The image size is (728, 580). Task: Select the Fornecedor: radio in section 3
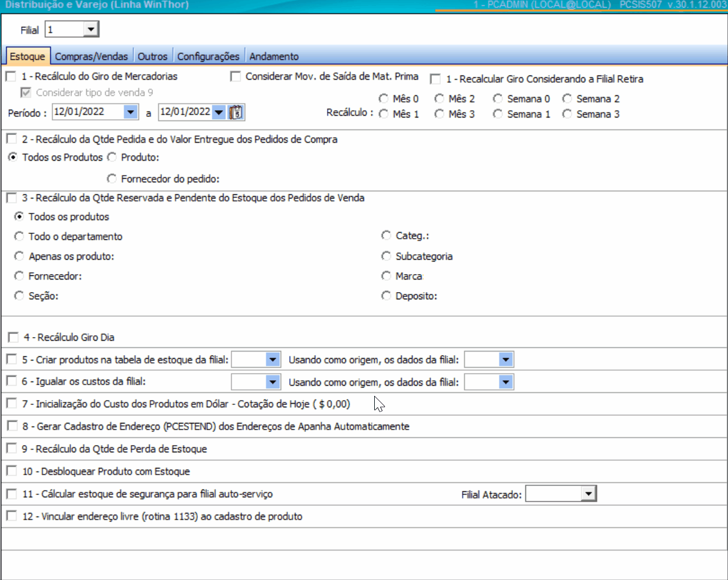19,276
